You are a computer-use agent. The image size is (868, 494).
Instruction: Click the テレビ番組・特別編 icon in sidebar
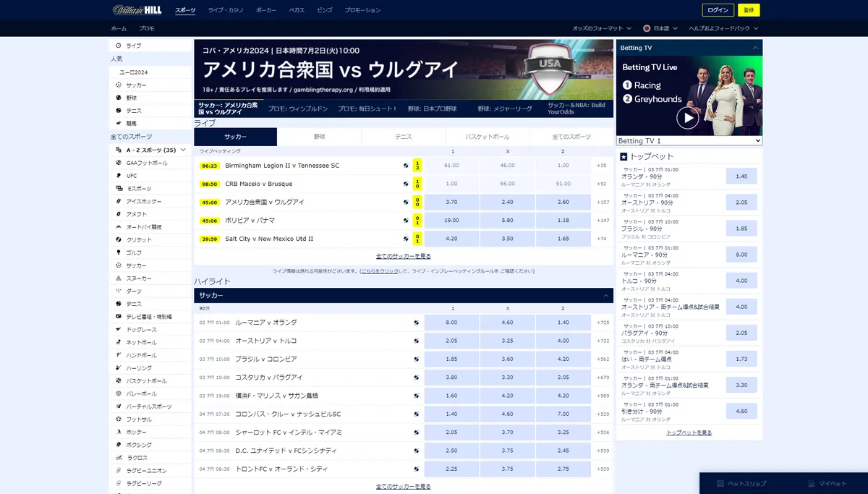coord(119,317)
